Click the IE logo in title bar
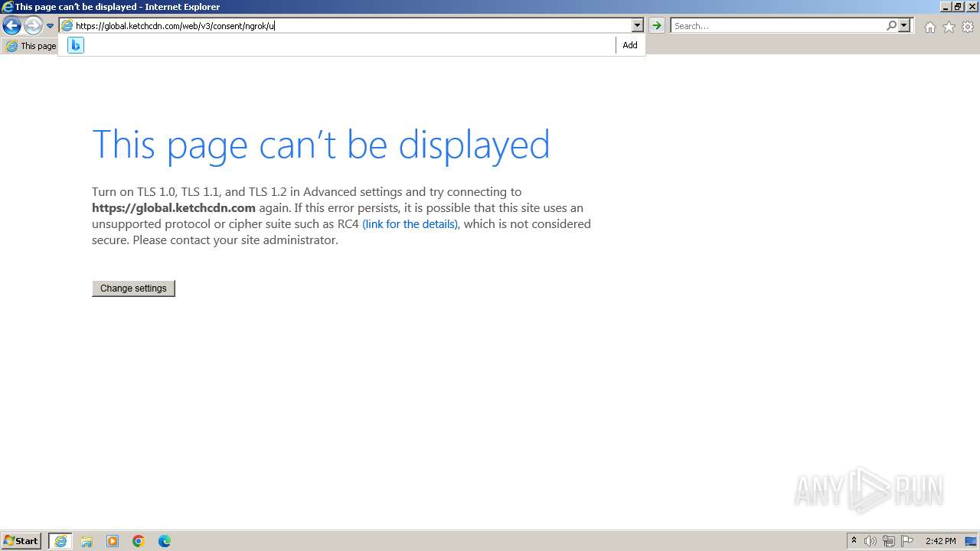980x551 pixels. point(8,6)
